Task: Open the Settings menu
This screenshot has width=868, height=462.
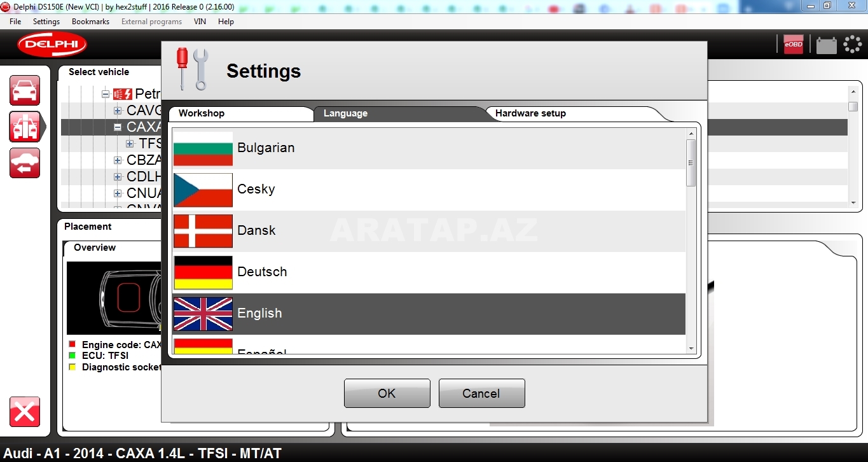Action: [46, 22]
